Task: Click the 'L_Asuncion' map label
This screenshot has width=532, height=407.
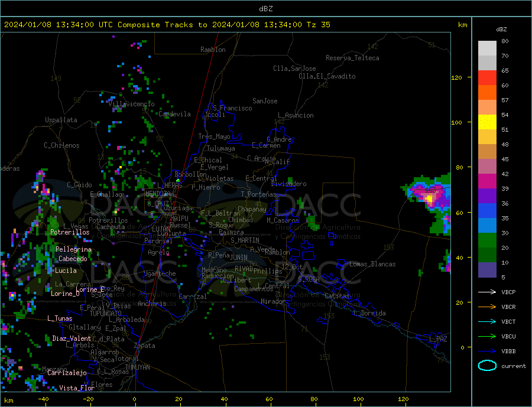Action: point(296,115)
